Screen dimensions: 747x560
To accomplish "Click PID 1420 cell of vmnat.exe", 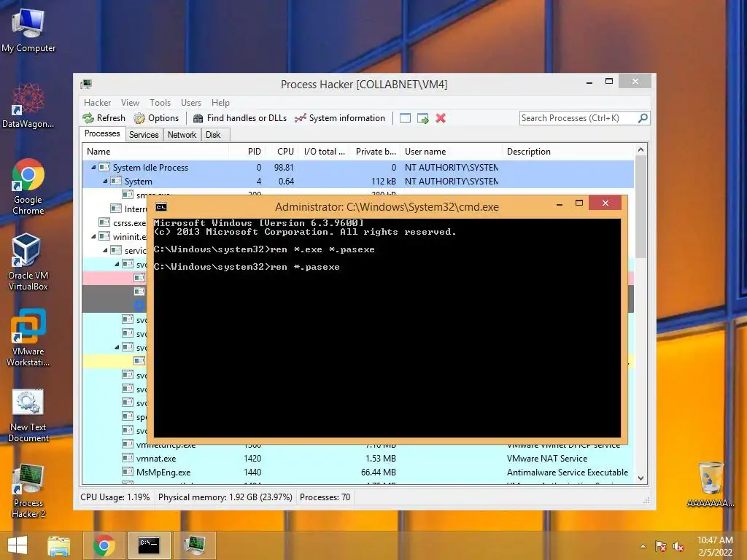I will (x=252, y=459).
